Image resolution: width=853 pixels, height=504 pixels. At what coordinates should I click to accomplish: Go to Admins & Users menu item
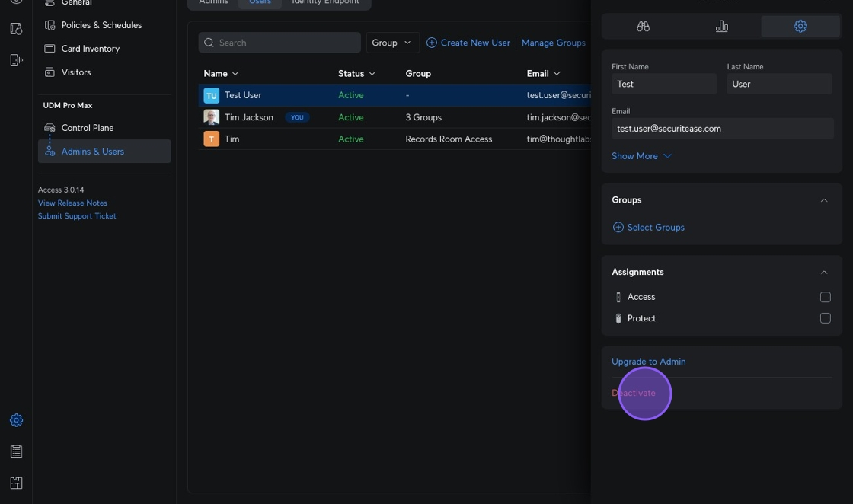pyautogui.click(x=92, y=152)
